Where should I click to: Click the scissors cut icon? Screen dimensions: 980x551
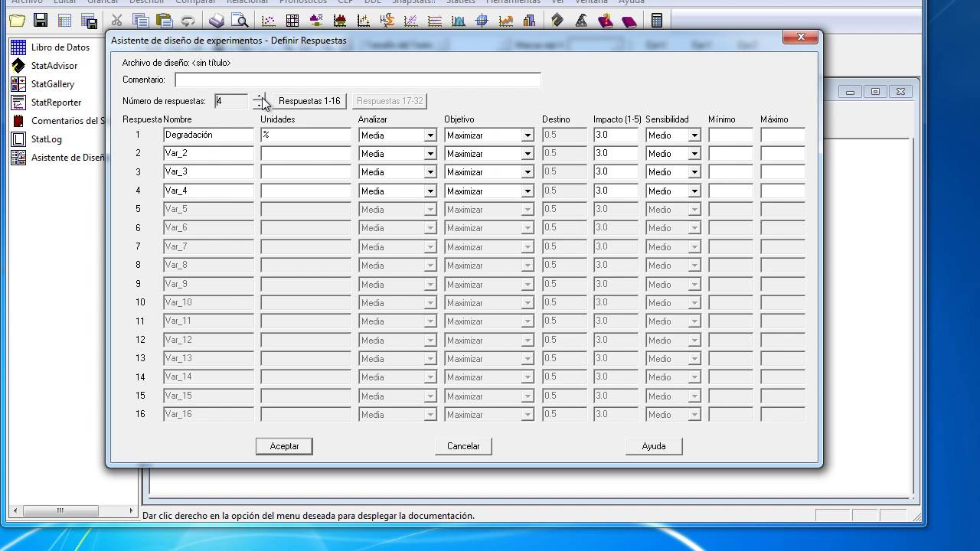point(116,21)
